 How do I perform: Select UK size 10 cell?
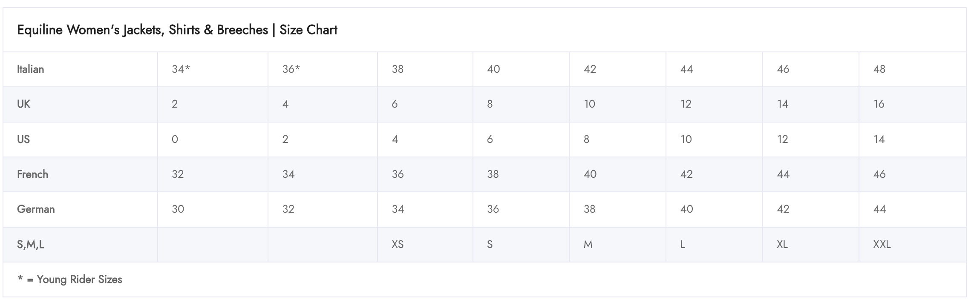(589, 104)
